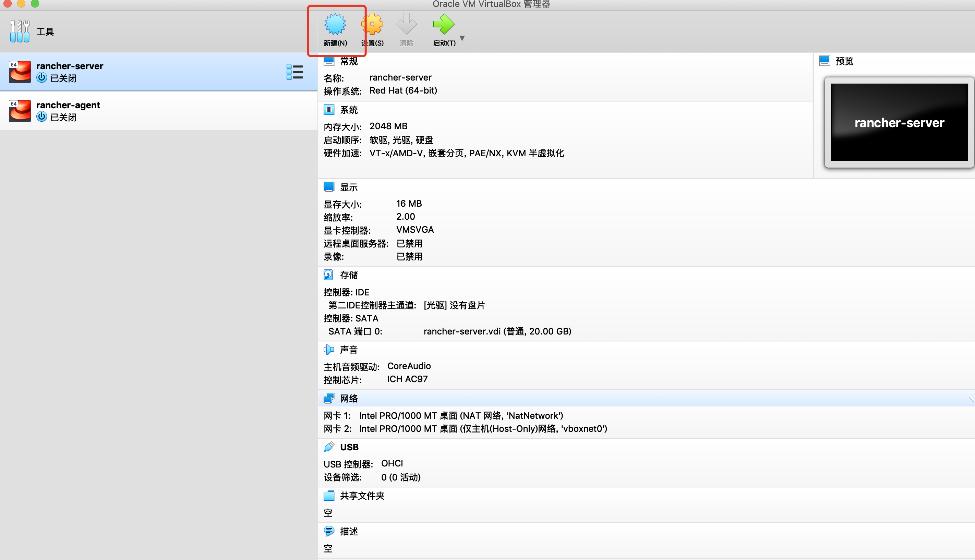Click the 系统 system chip icon
Viewport: 975px width, 560px height.
(x=329, y=110)
